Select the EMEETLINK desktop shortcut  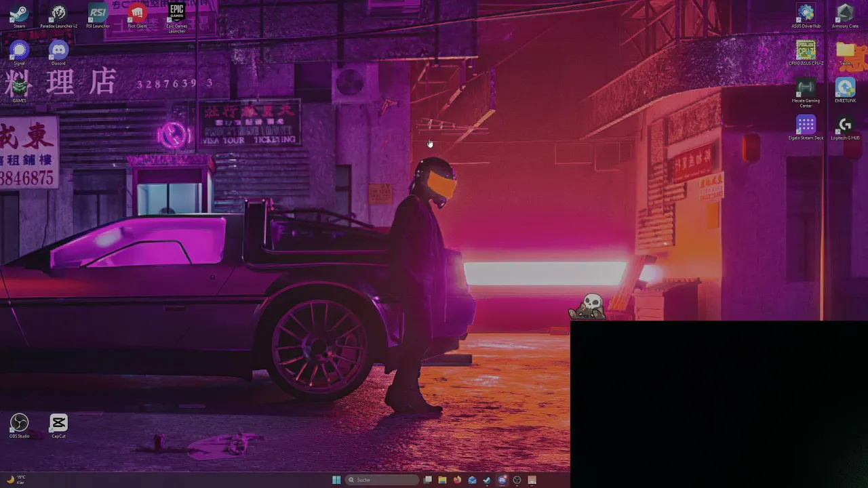point(845,90)
